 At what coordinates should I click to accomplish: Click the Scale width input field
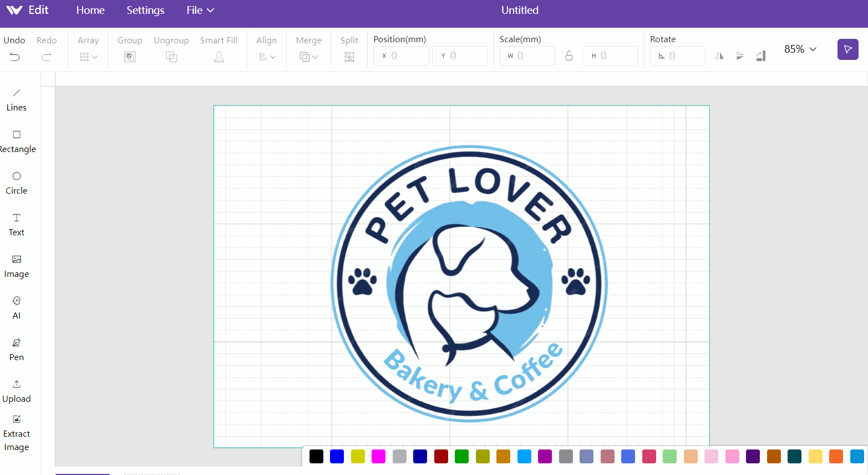click(527, 55)
